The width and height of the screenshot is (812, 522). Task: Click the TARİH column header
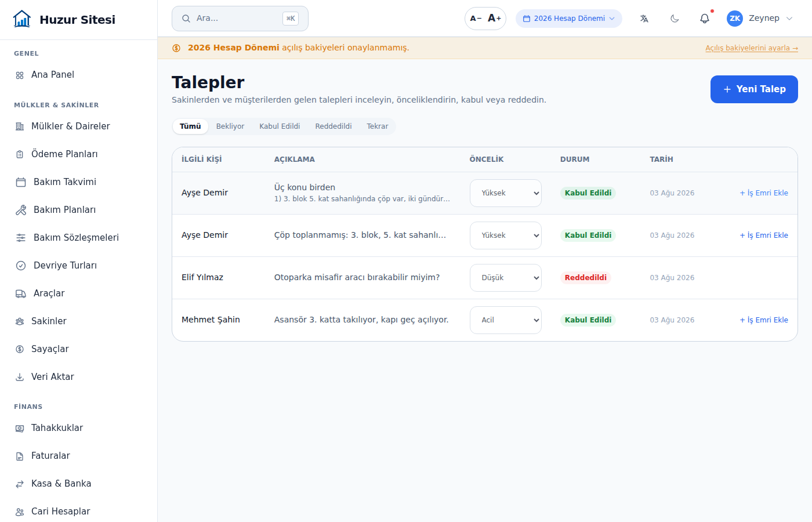pos(661,159)
